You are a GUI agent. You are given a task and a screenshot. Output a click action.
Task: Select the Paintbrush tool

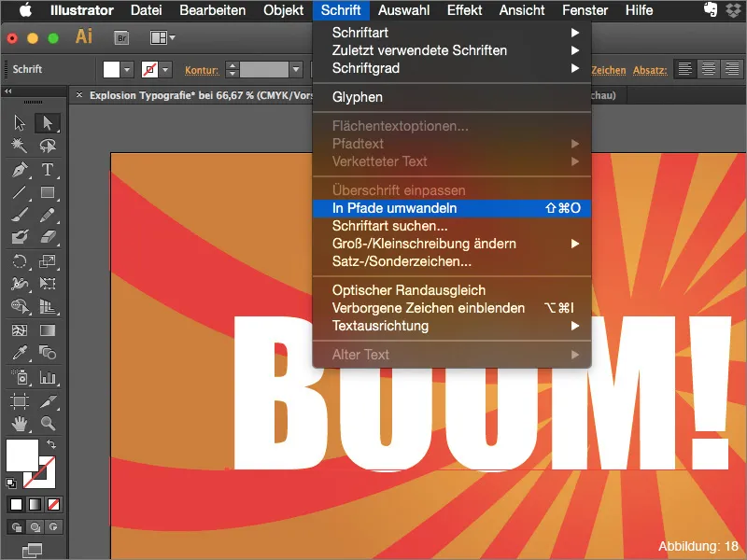point(20,215)
